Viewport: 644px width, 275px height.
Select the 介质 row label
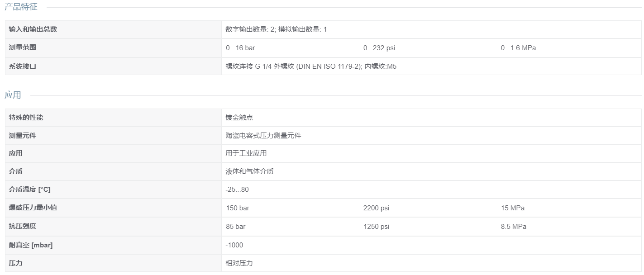click(x=15, y=171)
